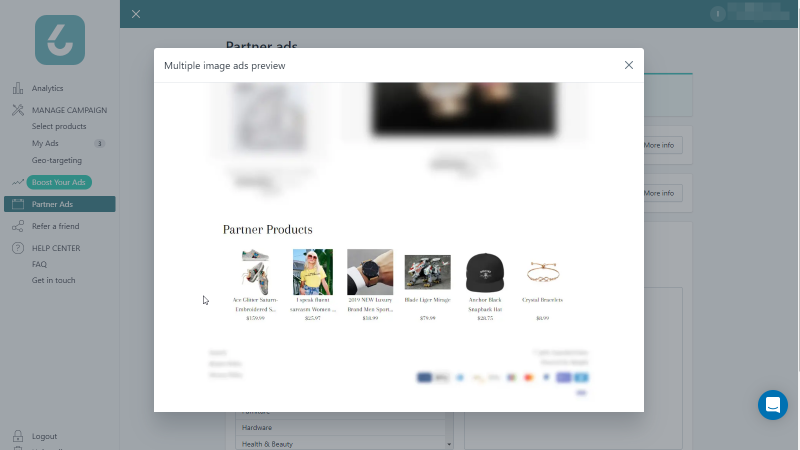Click the Boost Your Ads button

59,182
